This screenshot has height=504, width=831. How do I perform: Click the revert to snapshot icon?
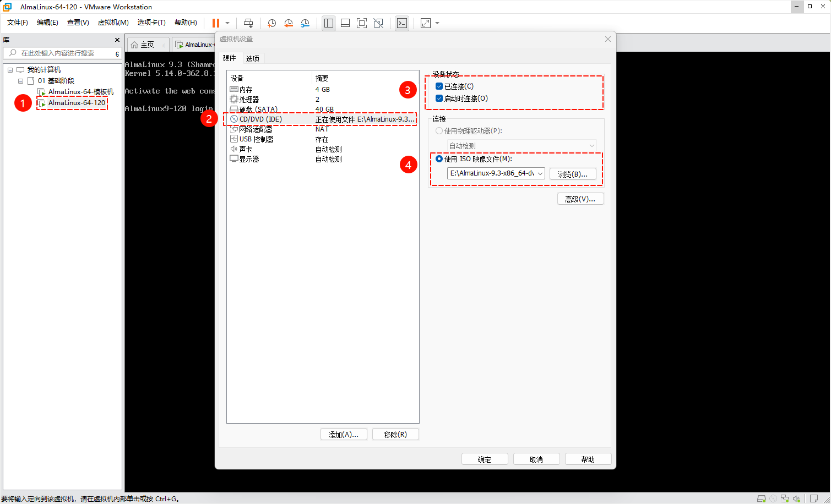click(x=289, y=23)
